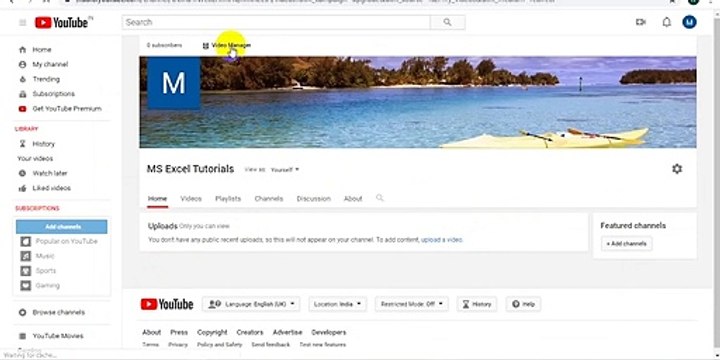Open the Video Manager link
This screenshot has height=360, width=720.
click(231, 45)
